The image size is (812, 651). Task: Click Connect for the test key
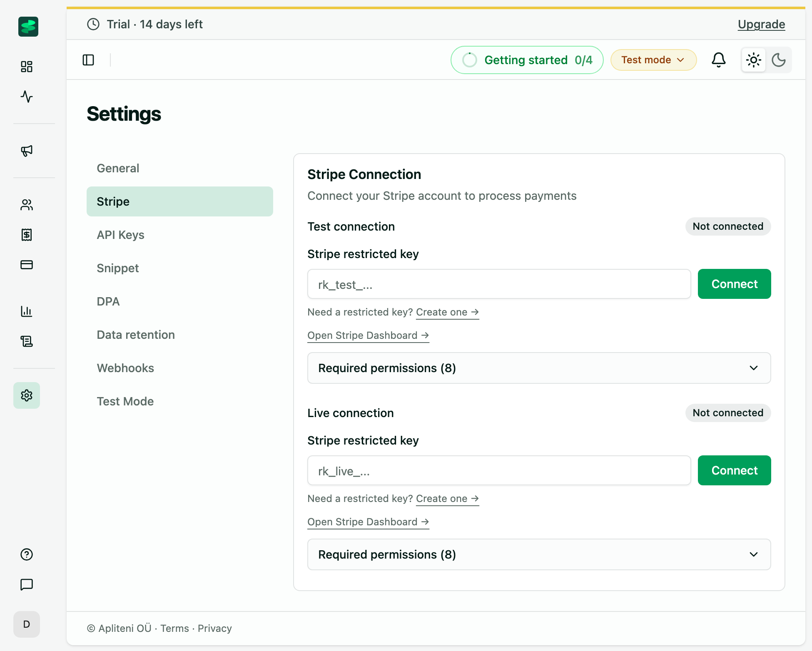point(735,284)
